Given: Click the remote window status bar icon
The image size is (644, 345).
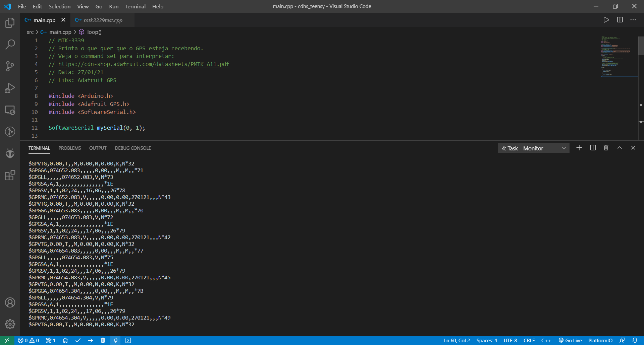Looking at the screenshot, I should tap(7, 340).
